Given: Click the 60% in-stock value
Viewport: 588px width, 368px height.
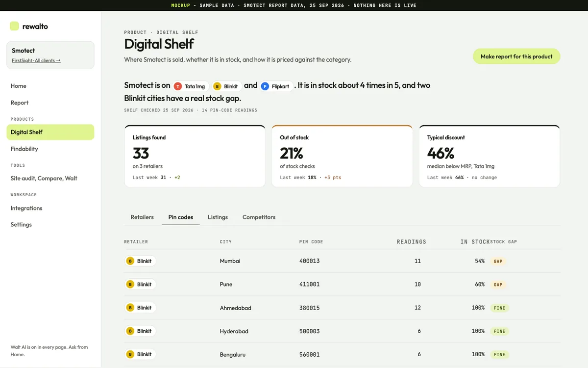Looking at the screenshot, I should pos(480,284).
